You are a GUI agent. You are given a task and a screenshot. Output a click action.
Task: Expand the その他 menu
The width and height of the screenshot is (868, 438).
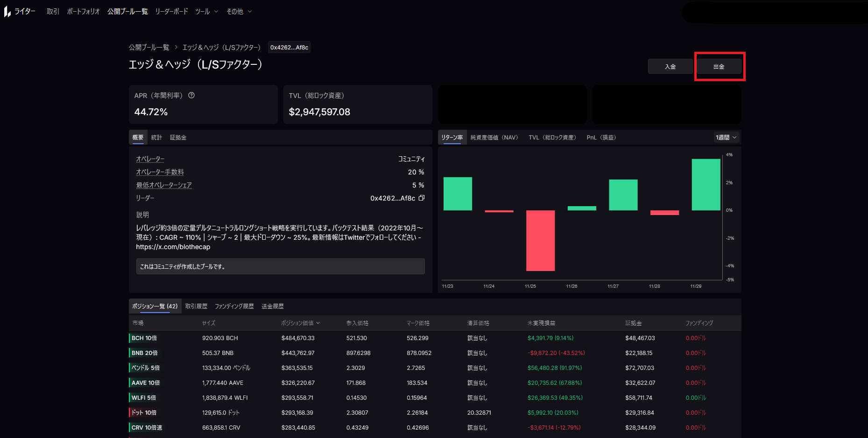(x=239, y=12)
